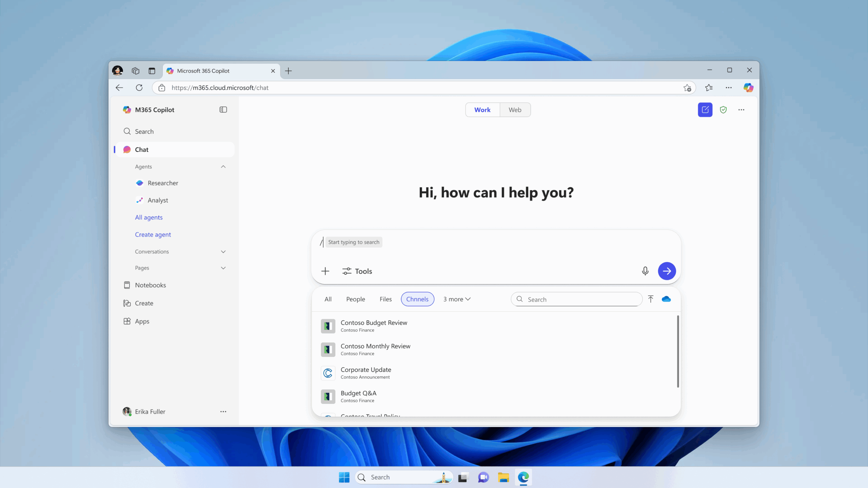
Task: Click the Create agent link
Action: point(153,235)
